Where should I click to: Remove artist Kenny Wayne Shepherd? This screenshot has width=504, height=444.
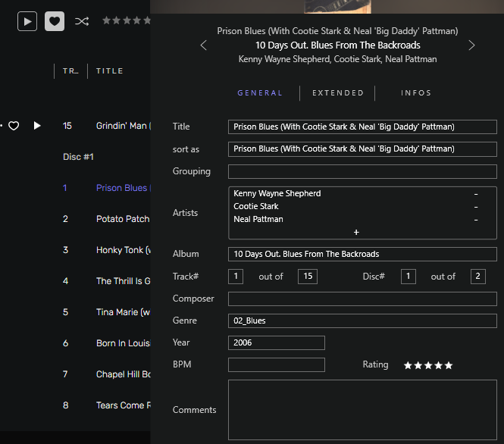click(x=476, y=194)
